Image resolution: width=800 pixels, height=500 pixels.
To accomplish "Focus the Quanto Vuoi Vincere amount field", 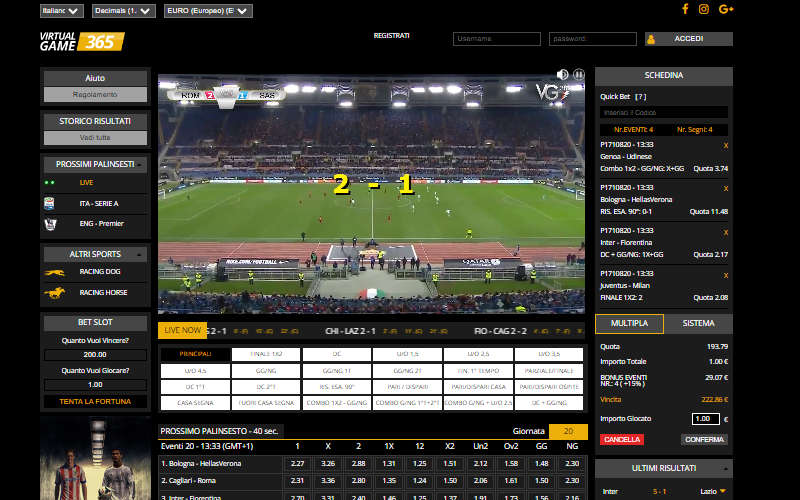I will 95,355.
